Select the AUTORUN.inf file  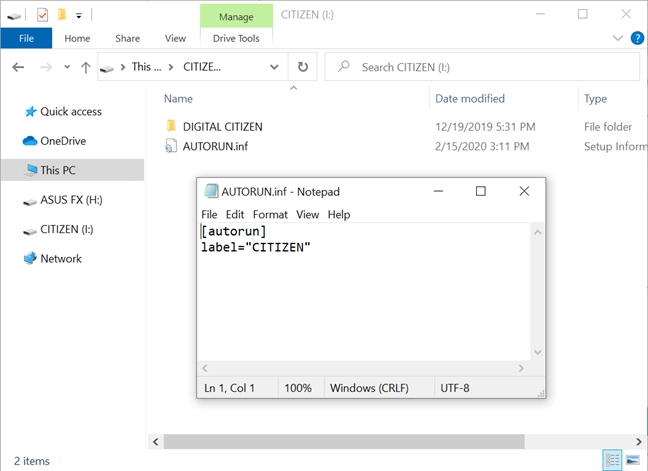point(215,146)
